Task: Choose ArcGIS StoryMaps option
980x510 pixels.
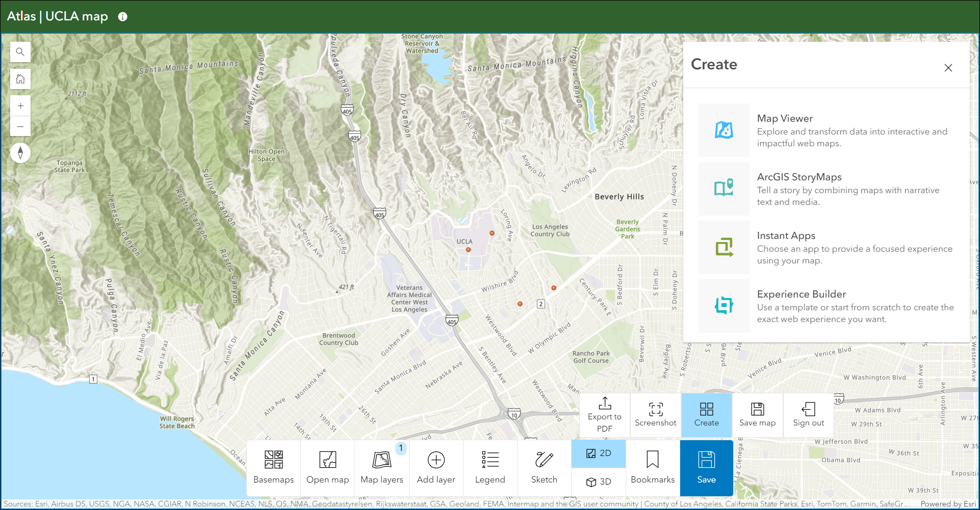Action: [826, 189]
